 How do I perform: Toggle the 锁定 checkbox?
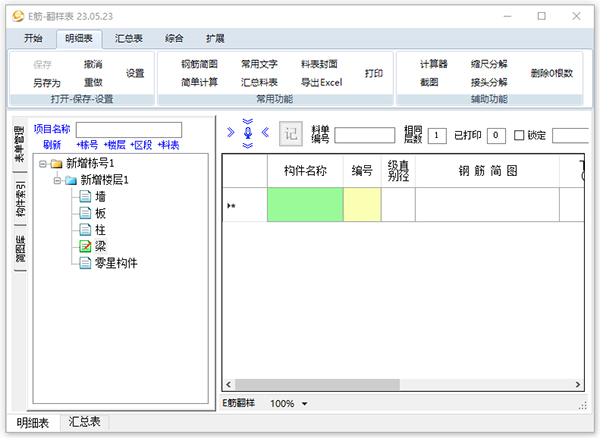click(x=519, y=135)
